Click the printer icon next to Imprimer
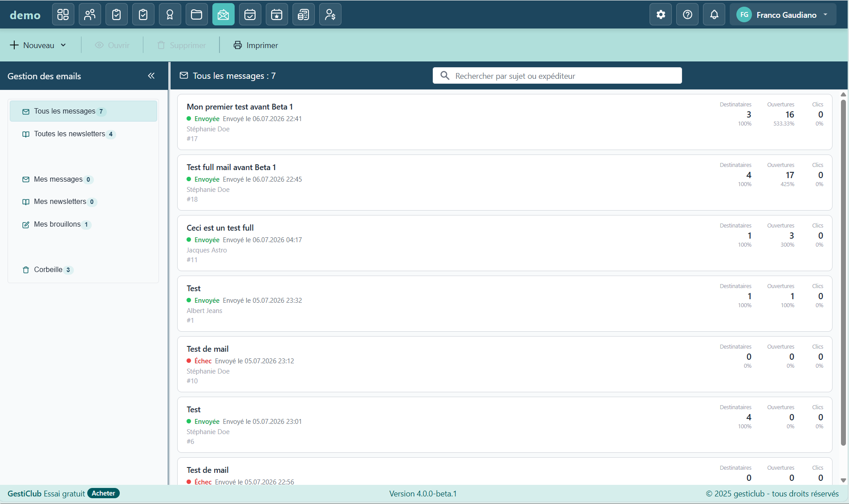849x504 pixels. tap(238, 45)
